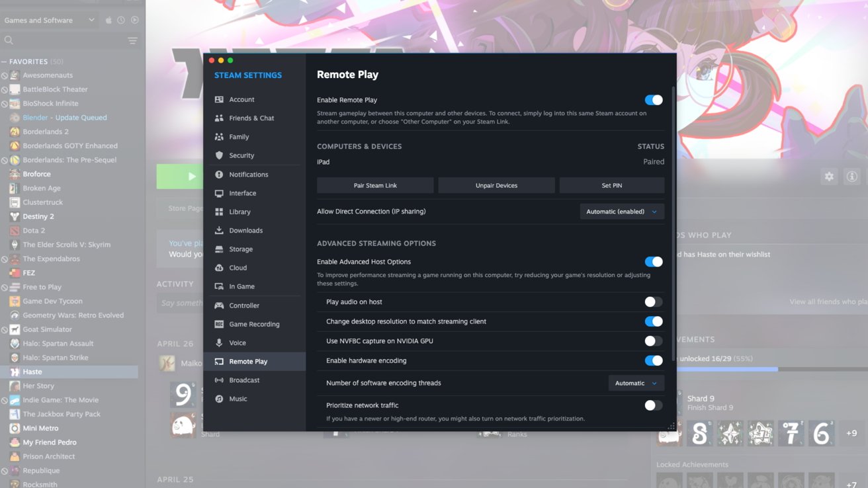Screen dimensions: 868x488
Task: Switch to the Downloads settings tab
Action: coord(255,230)
